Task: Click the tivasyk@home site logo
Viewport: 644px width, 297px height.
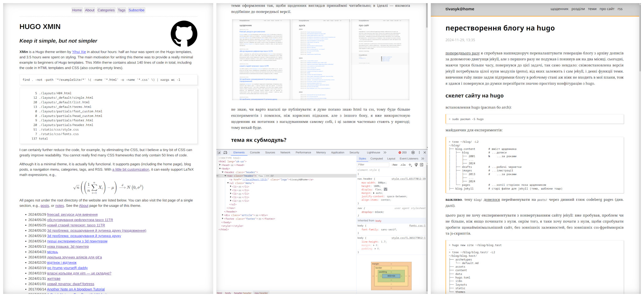Action: (x=460, y=9)
